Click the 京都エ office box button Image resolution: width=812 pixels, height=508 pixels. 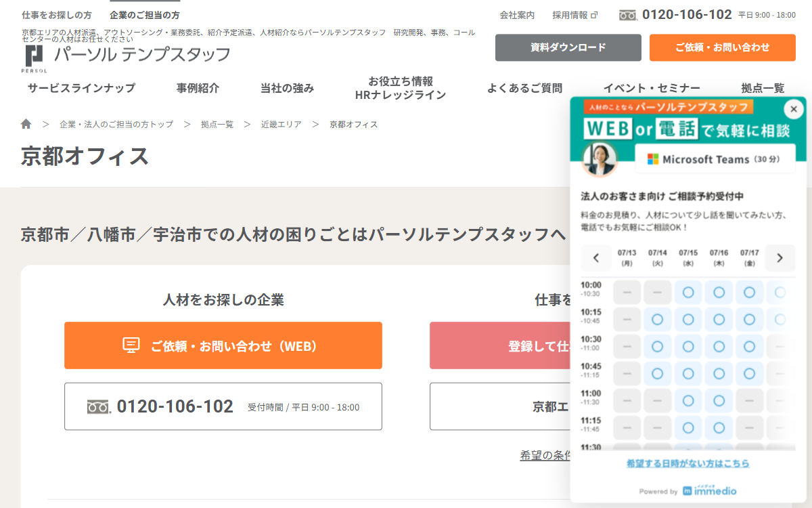500,406
